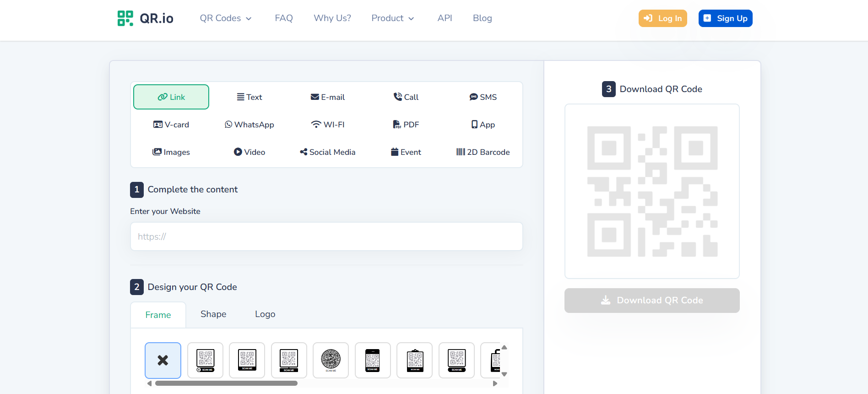Select the E-mail QR code type

click(328, 97)
